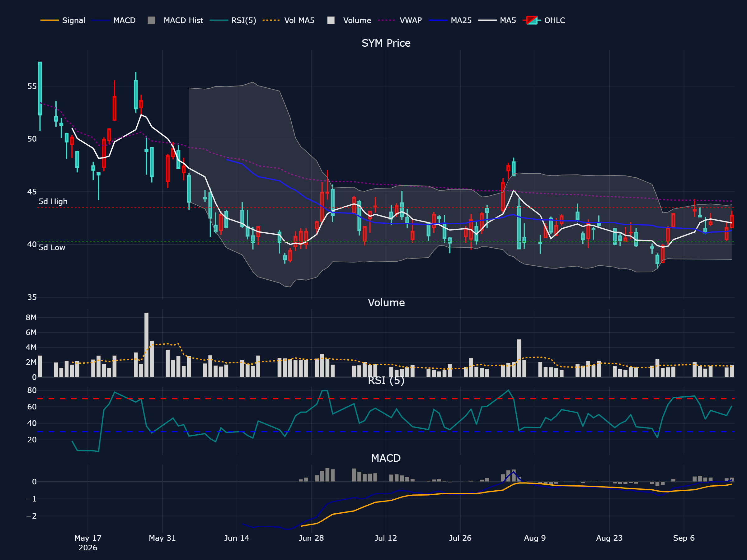The image size is (747, 560).
Task: Click the blue MA25 legend line
Action: (438, 20)
